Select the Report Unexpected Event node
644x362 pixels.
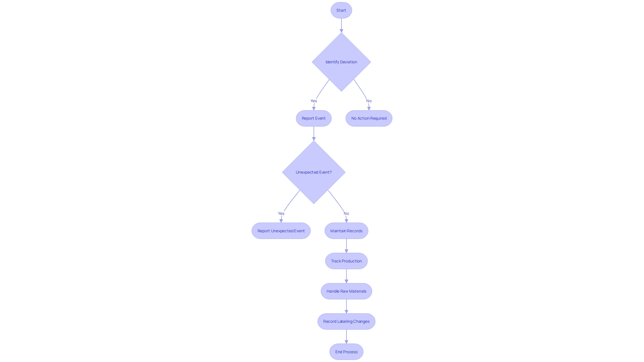pos(281,230)
